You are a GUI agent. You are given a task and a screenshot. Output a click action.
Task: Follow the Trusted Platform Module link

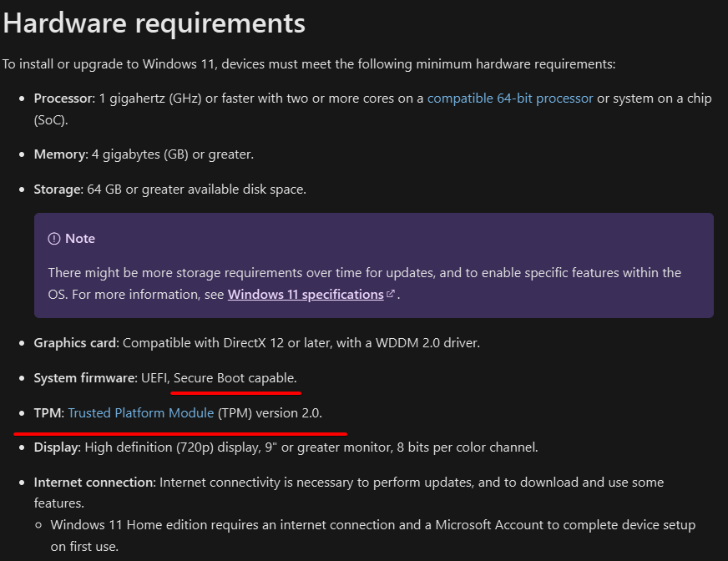click(x=141, y=413)
